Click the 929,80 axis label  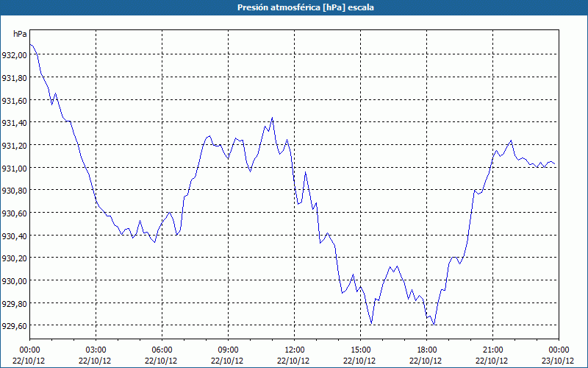[14, 303]
